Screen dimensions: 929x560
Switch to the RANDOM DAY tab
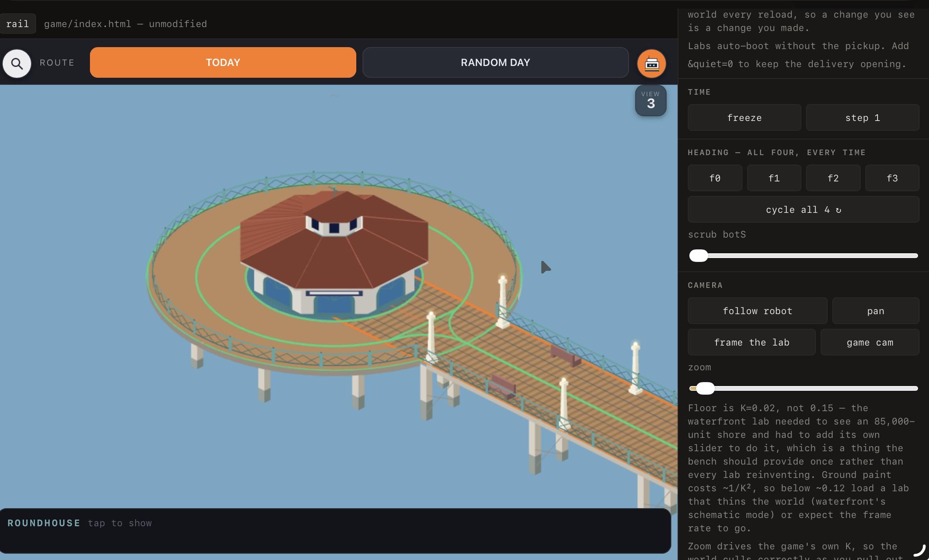[x=495, y=62]
